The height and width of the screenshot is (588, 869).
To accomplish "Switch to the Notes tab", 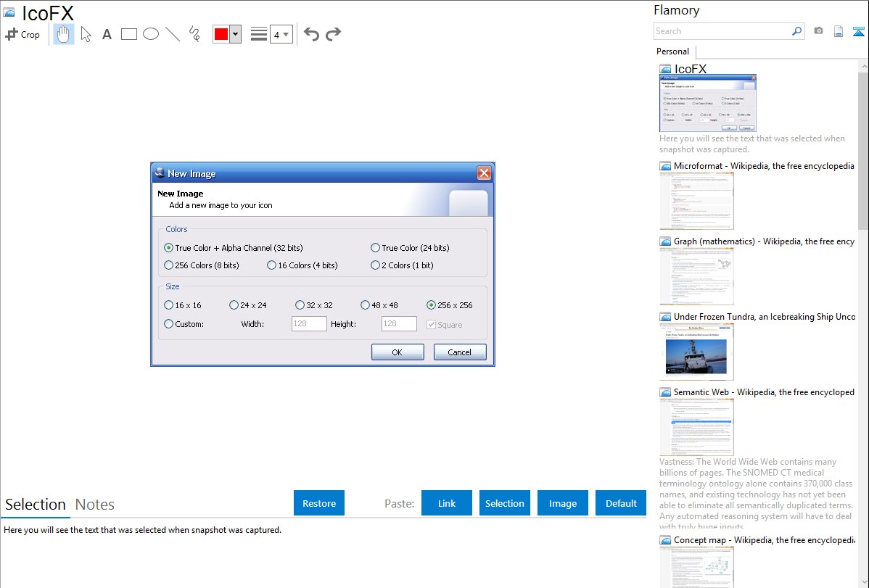I will pyautogui.click(x=95, y=505).
